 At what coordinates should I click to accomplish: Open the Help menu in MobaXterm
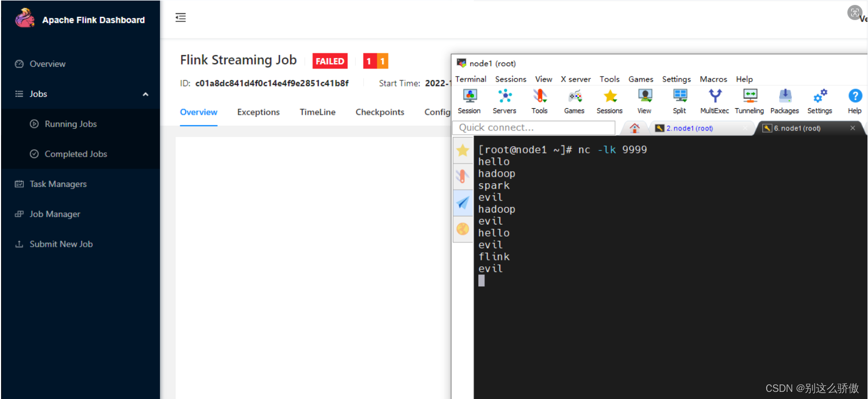pos(744,79)
